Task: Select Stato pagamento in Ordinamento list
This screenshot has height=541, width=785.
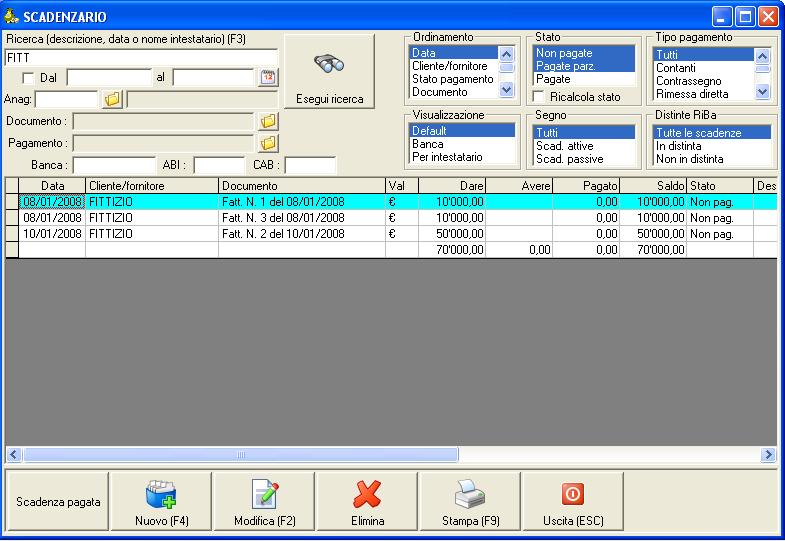Action: pyautogui.click(x=454, y=79)
